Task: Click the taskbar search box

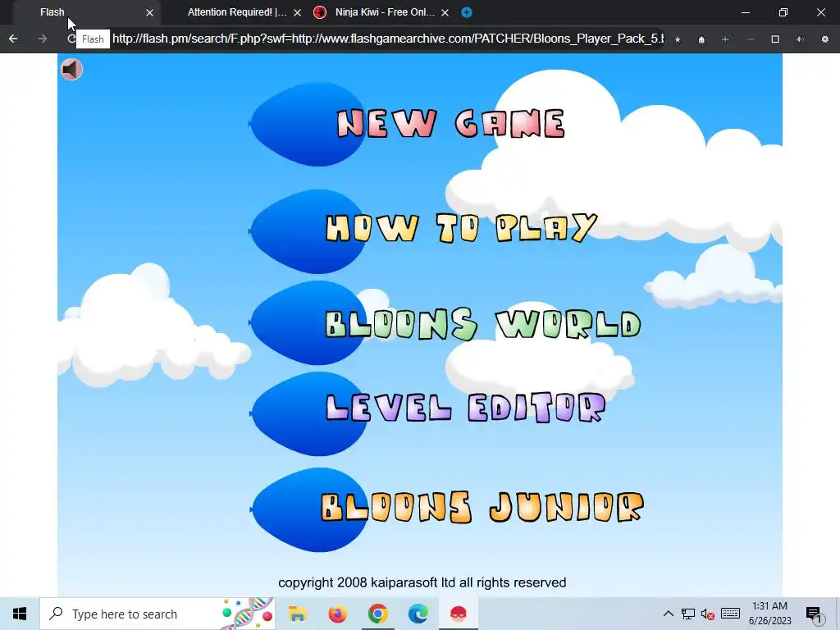Action: (157, 614)
